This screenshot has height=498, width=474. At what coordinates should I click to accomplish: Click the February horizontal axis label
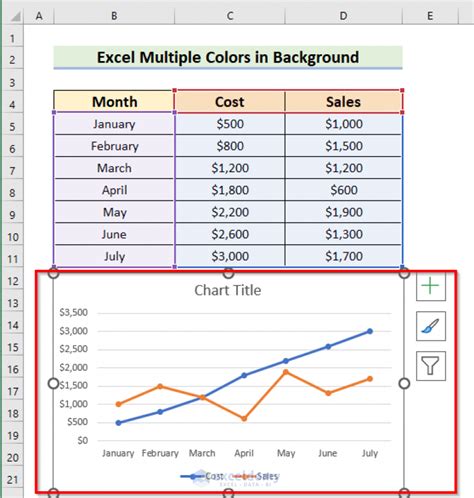160,453
